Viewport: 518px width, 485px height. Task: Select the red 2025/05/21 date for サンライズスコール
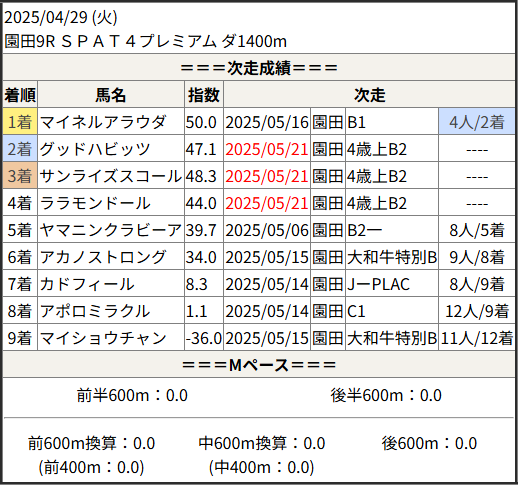pos(267,176)
